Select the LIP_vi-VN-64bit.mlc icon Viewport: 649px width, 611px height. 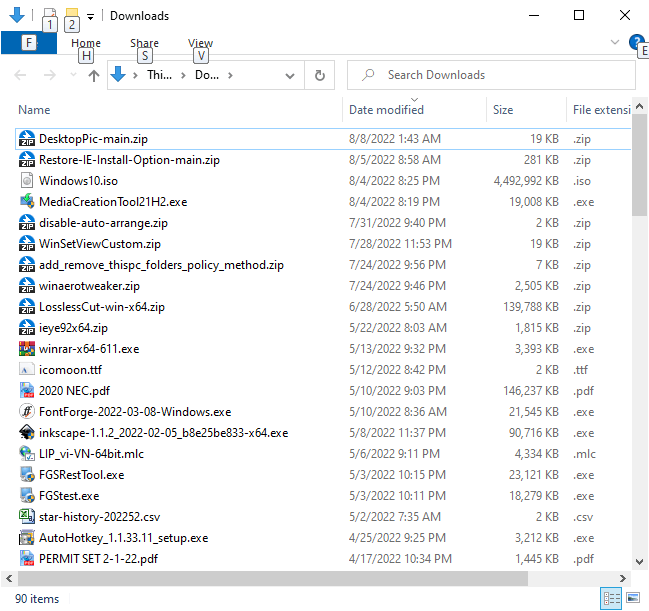tap(27, 454)
